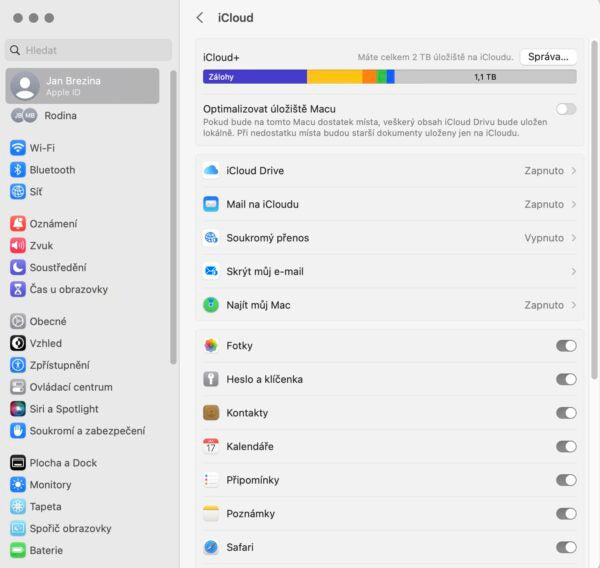This screenshot has height=568, width=600.
Task: Toggle the Heslo a klíčenka switch
Action: click(566, 379)
